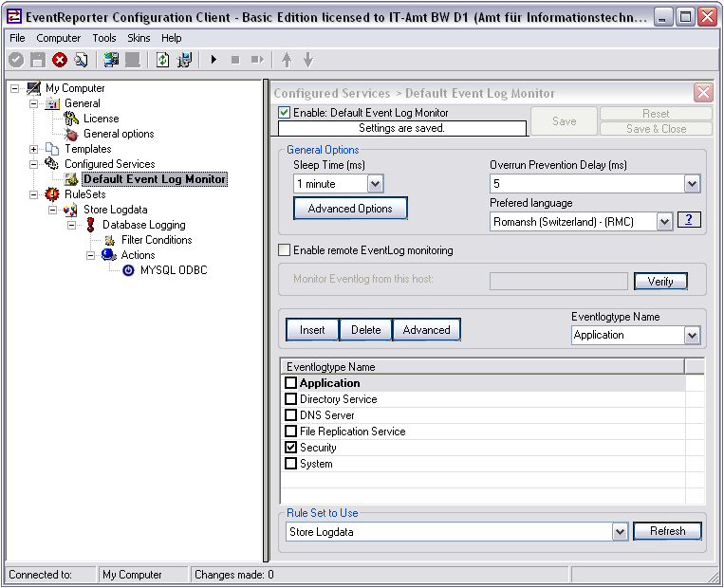
Task: Close the Default Event Log Monitor panel
Action: [x=703, y=93]
